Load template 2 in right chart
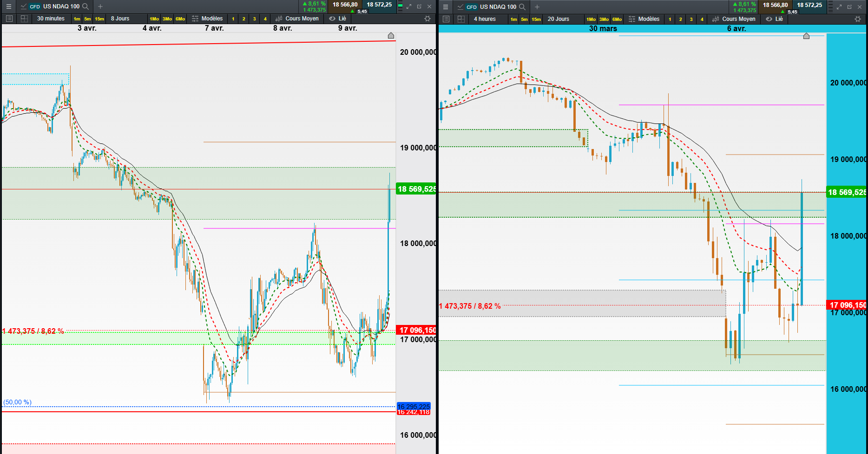The image size is (868, 454). pos(680,19)
